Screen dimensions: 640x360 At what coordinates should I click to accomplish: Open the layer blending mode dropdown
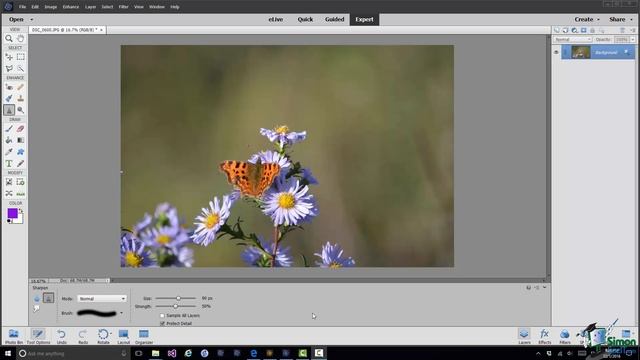[572, 40]
